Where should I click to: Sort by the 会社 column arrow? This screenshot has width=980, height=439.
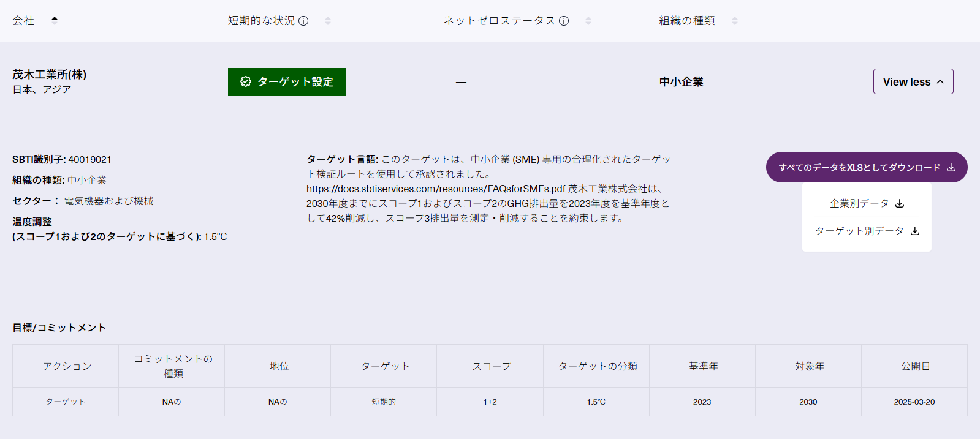(55, 20)
